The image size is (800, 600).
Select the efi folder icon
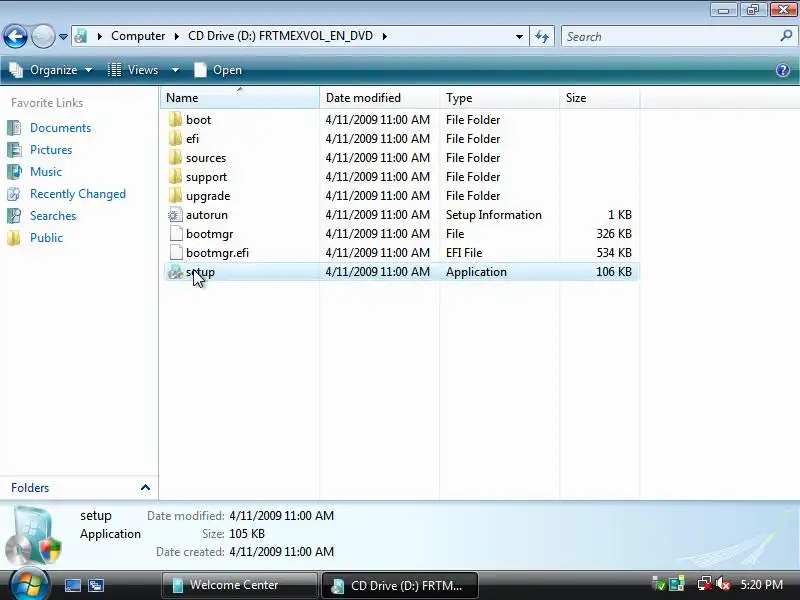pos(175,138)
